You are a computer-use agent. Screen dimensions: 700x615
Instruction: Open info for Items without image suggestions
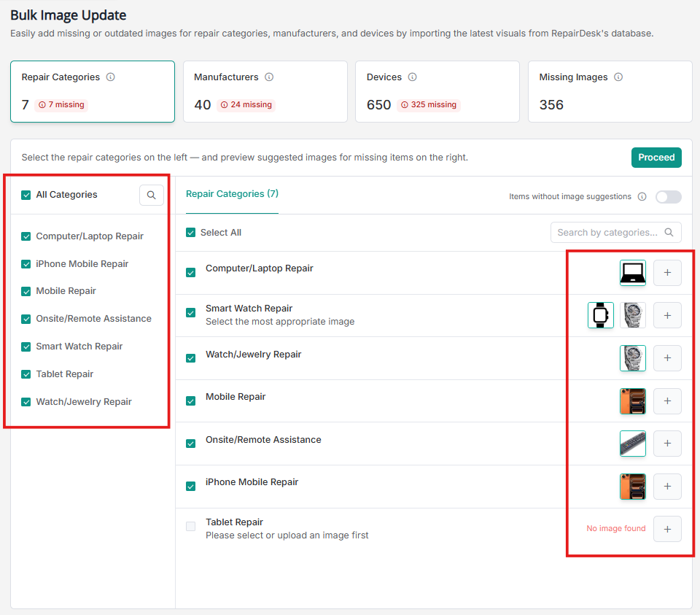coord(642,196)
